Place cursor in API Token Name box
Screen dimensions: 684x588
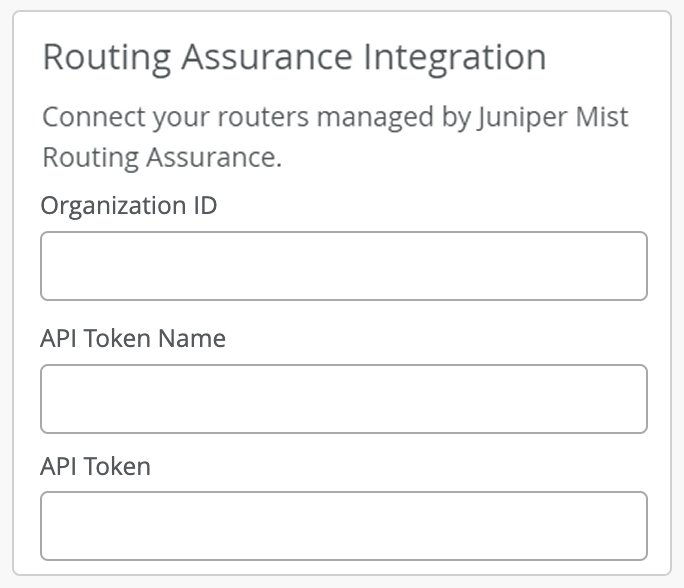tap(343, 399)
